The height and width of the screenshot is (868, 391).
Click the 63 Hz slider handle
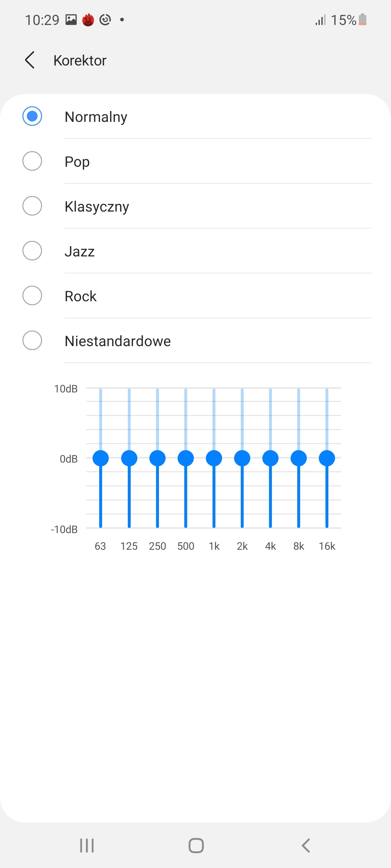(x=101, y=458)
